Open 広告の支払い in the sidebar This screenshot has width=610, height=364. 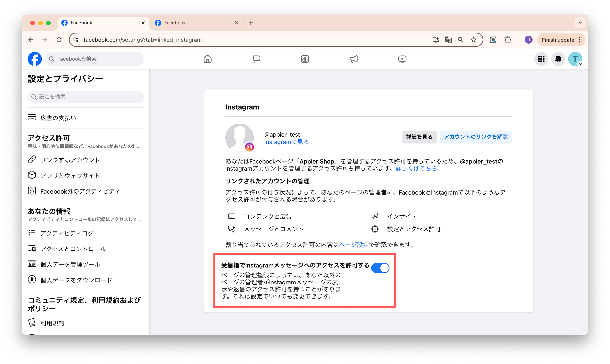coord(85,118)
